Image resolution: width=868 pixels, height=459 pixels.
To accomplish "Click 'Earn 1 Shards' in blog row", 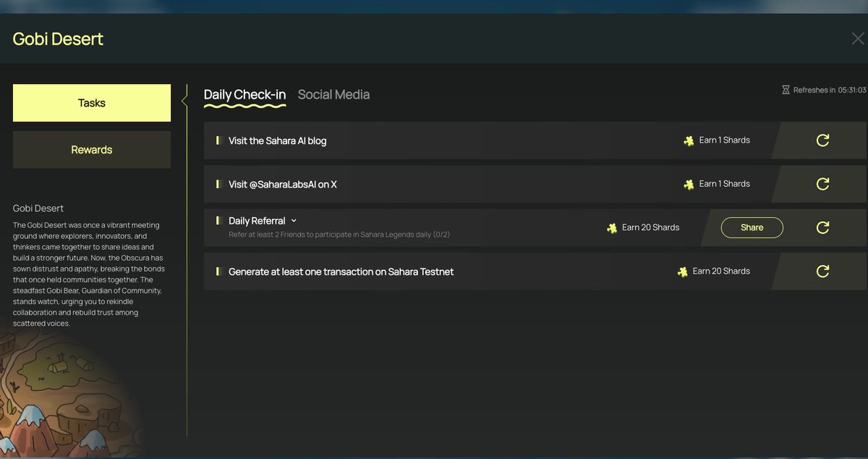I will click(x=724, y=140).
